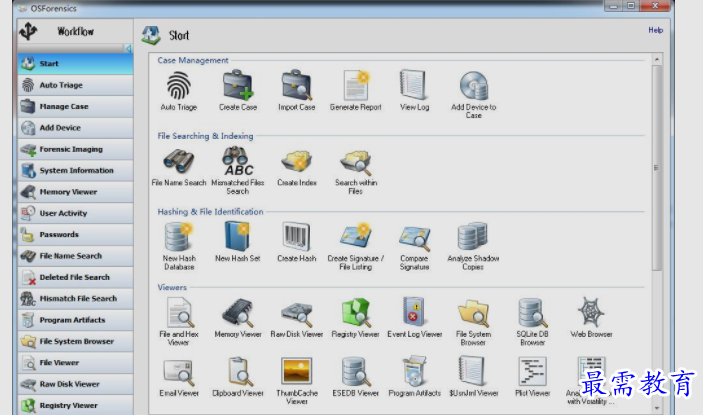Open ThumbCache Viewer picture icon
Viewport: 703px width, 415px height.
[296, 371]
